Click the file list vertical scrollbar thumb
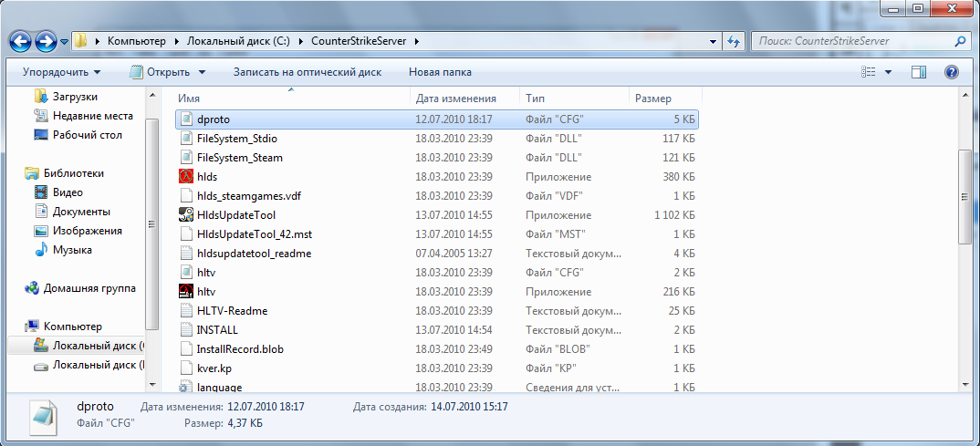Viewport: 980px width, 446px height. [x=964, y=196]
